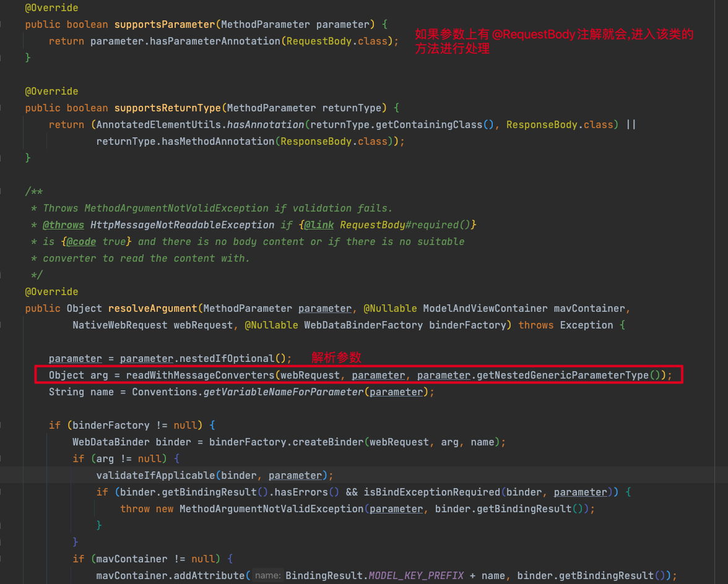Image resolution: width=728 pixels, height=584 pixels.
Task: Click the readWithMessageConverters method call
Action: click(x=200, y=376)
